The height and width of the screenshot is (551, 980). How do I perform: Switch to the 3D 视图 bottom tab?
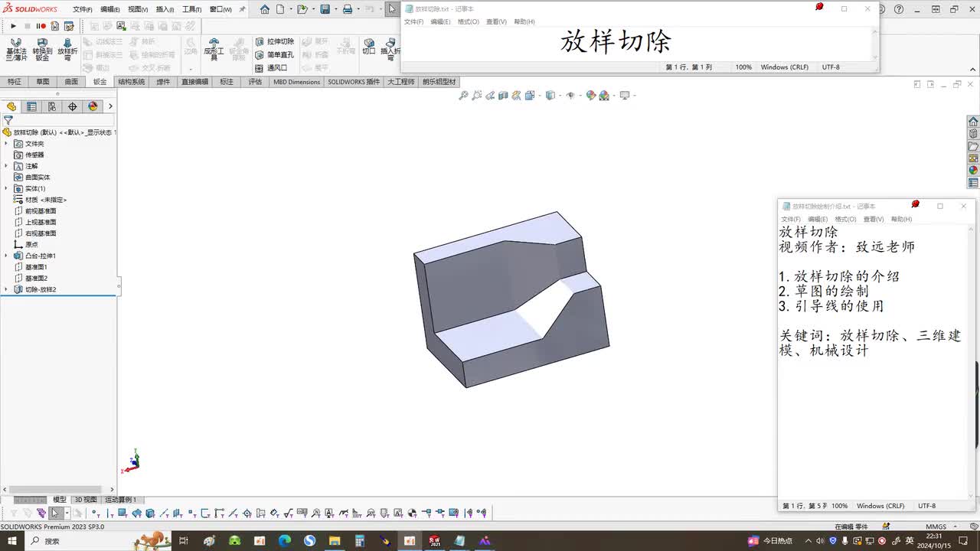(x=85, y=500)
